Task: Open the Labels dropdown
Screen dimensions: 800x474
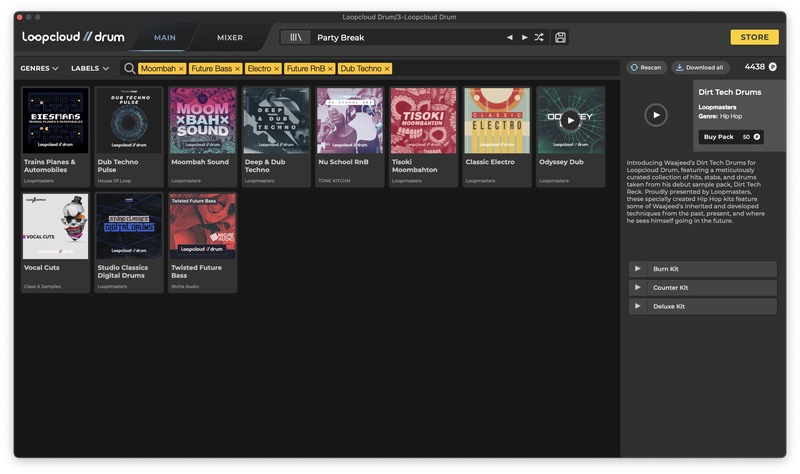Action: pyautogui.click(x=90, y=69)
